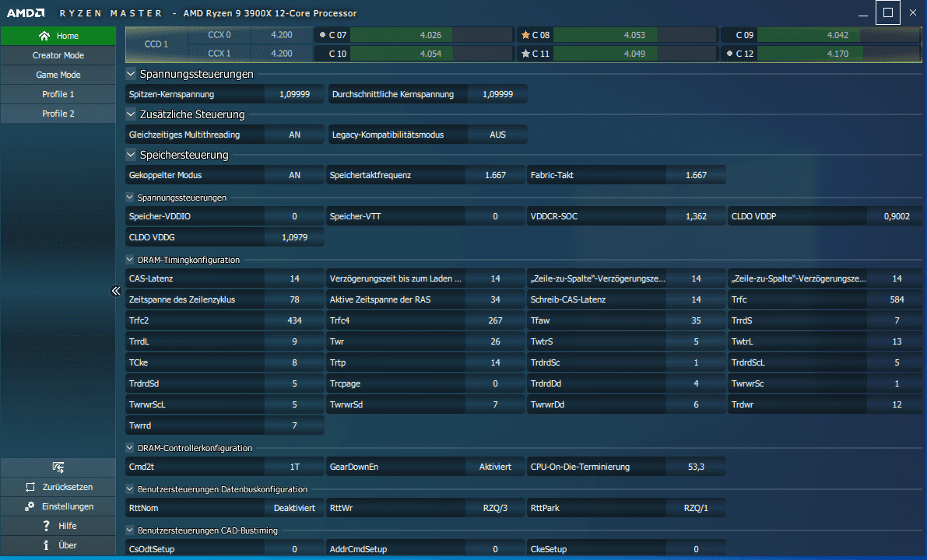Screen dimensions: 927x560
Task: Click the Cmd2t 1T value
Action: [x=294, y=467]
